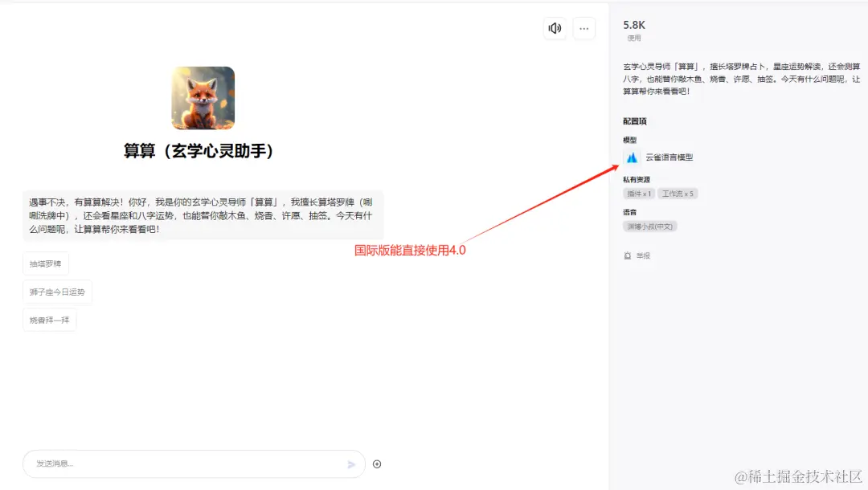868x490 pixels.
Task: Click the circled plus icon beside input box
Action: click(x=377, y=463)
